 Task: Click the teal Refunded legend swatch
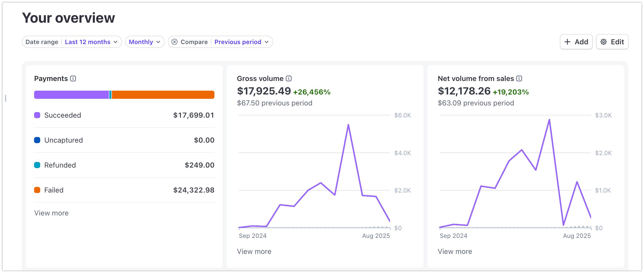tap(37, 165)
